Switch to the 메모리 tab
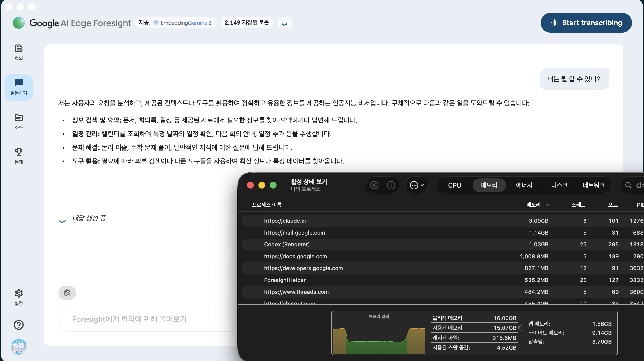This screenshot has width=644, height=361. click(x=489, y=185)
